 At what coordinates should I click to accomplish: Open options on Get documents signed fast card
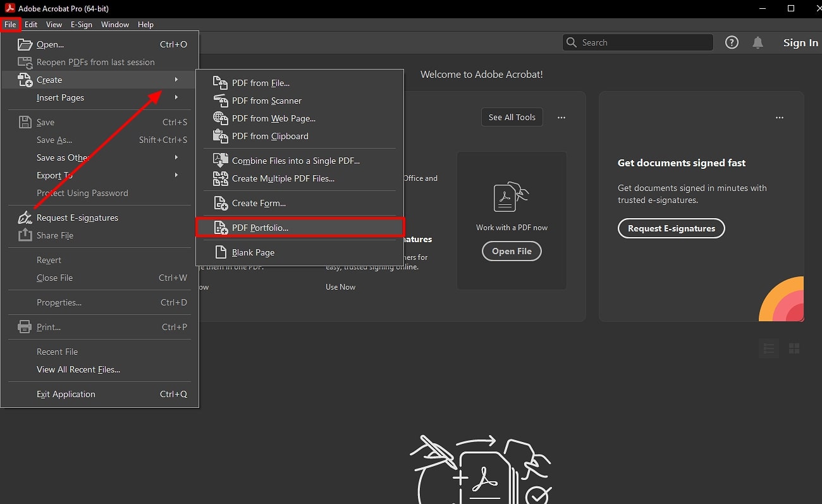click(779, 118)
